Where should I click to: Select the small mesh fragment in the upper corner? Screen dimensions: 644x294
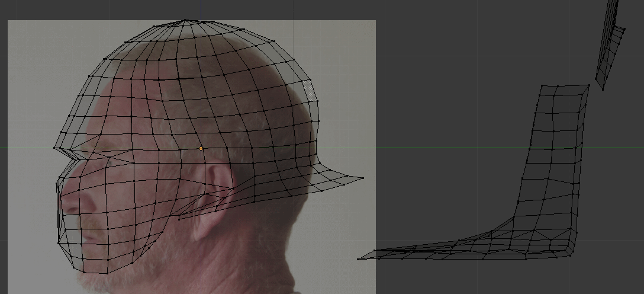[610, 45]
